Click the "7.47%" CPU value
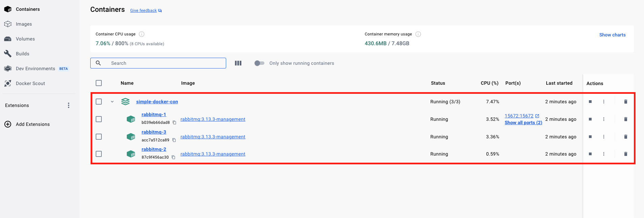The width and height of the screenshot is (644, 218). [493, 102]
